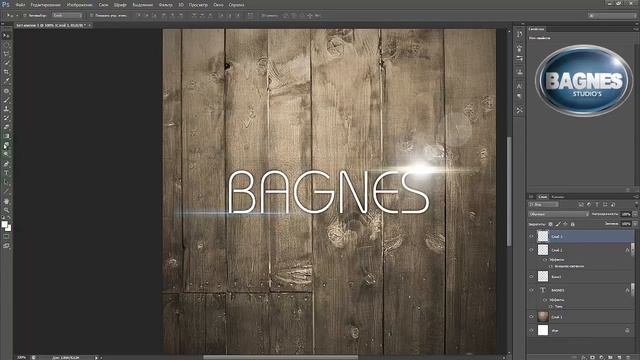Select the Eraser tool
Screen dimensions: 640x360
(6, 127)
